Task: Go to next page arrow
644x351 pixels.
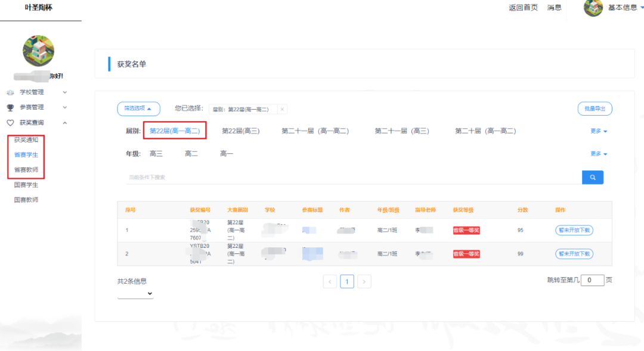Action: coord(364,281)
